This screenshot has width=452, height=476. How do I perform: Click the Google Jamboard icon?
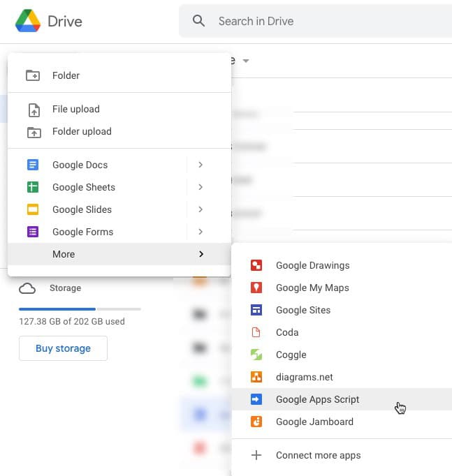256,422
